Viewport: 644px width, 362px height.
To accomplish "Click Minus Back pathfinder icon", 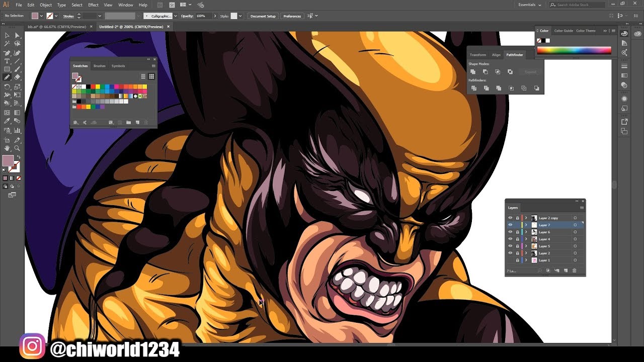I will 536,88.
